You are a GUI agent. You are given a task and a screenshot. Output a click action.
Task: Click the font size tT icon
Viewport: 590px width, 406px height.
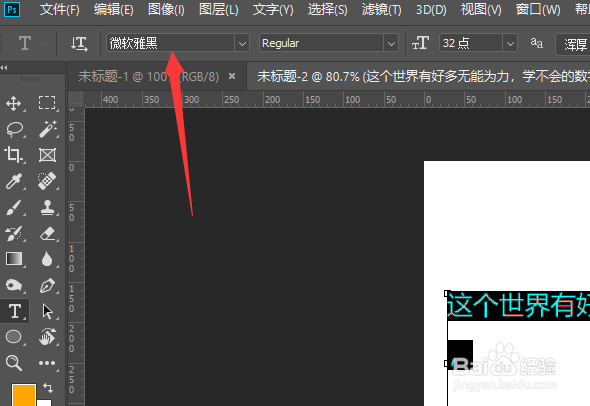pyautogui.click(x=420, y=43)
